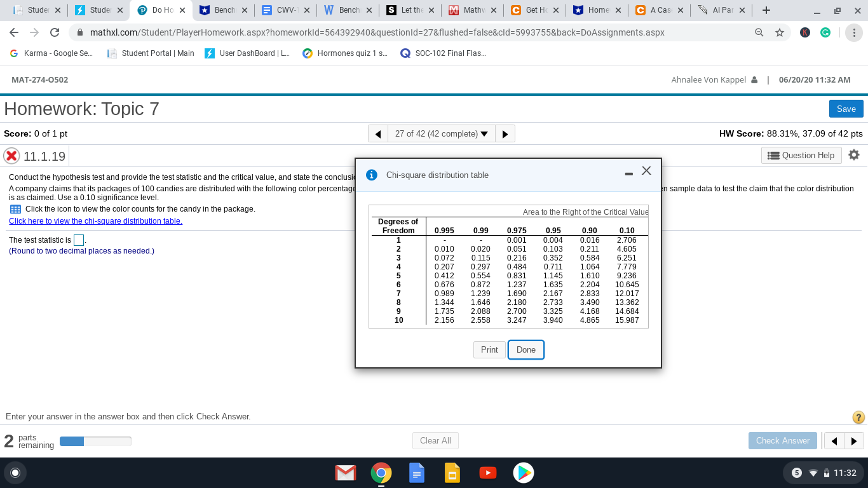
Task: Open YouTube from the shelf
Action: [488, 473]
